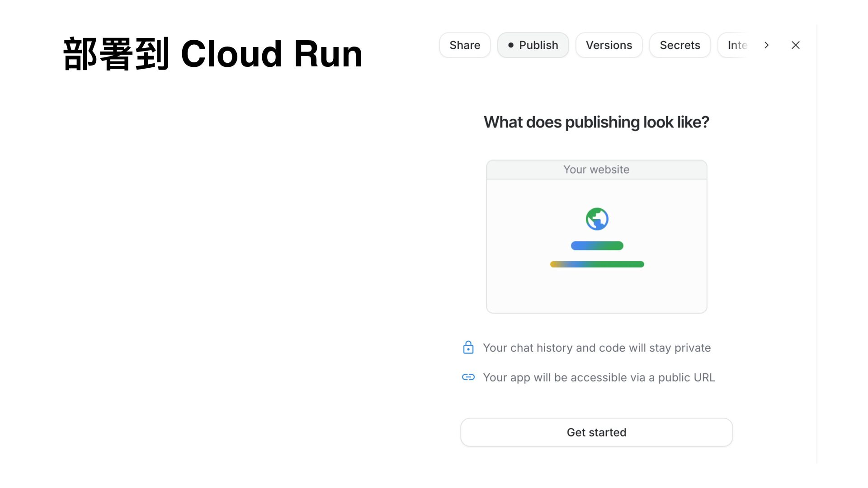Click the globe icon in website preview
Image resolution: width=868 pixels, height=488 pixels.
coord(597,219)
